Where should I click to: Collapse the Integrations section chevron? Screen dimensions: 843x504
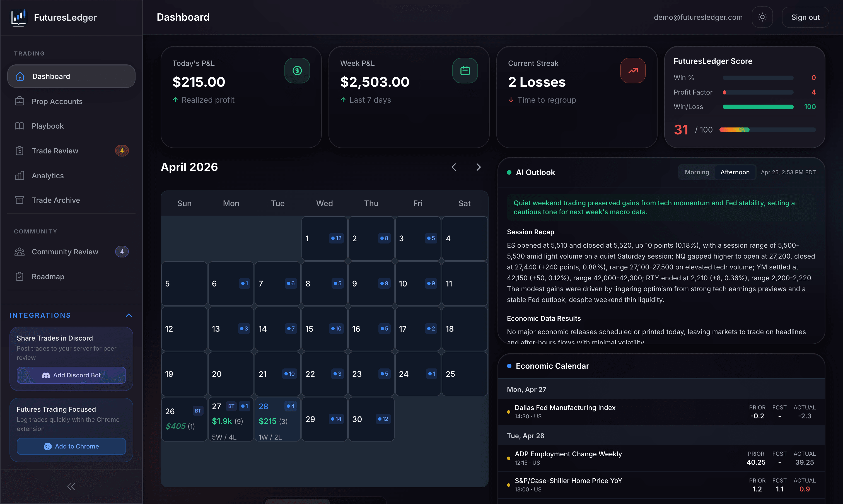click(x=129, y=315)
